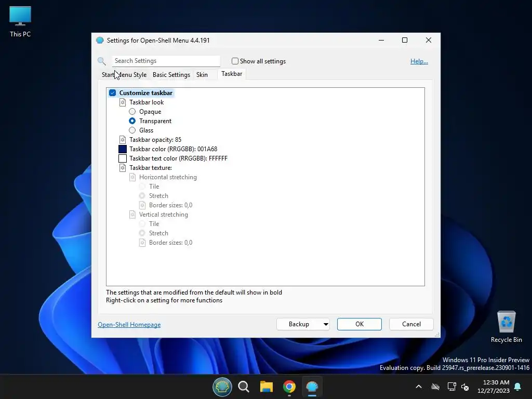Switch to the Skin tab

point(202,75)
